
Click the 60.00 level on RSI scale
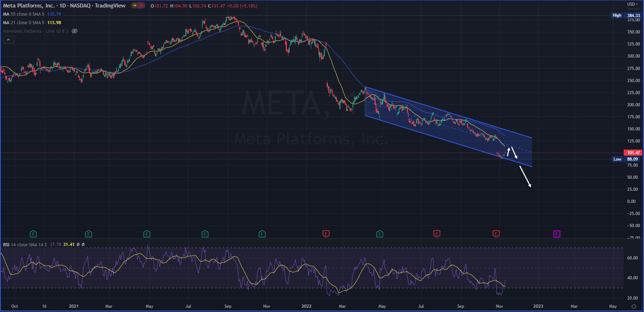633,258
